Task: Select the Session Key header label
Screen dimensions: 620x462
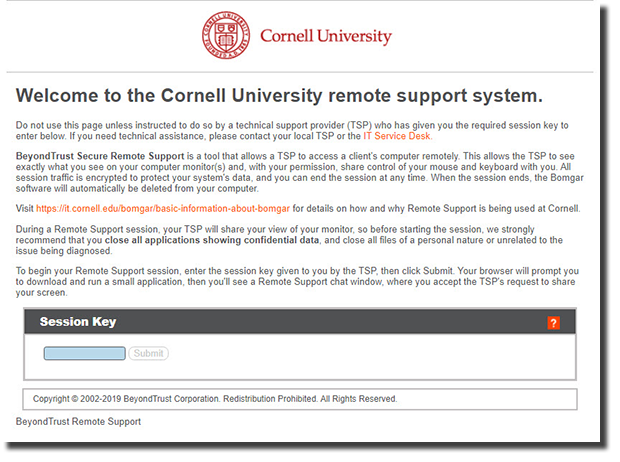Action: (x=78, y=322)
